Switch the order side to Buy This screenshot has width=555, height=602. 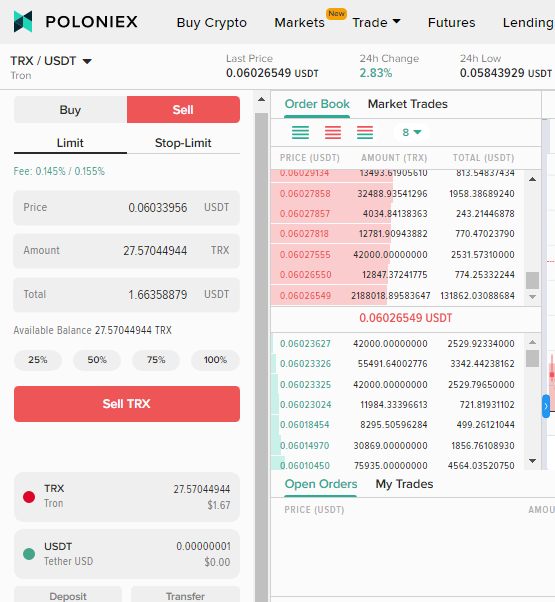coord(70,110)
